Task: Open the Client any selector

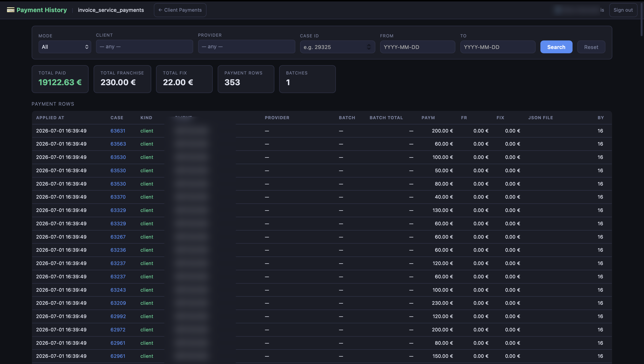Action: pyautogui.click(x=144, y=46)
